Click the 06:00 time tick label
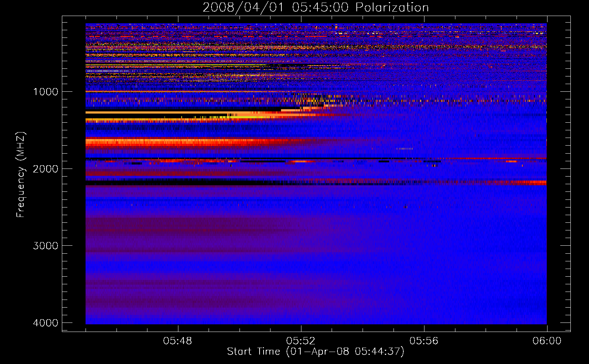Viewport: 589px width, 364px height. pos(547,341)
